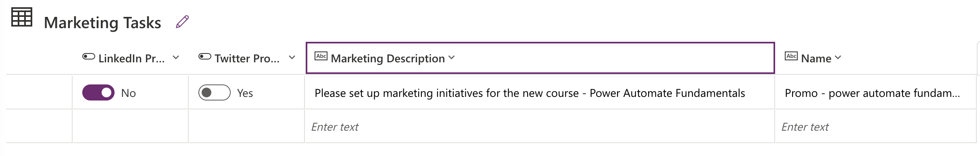980x156 pixels.
Task: Select the Marketing Description column header
Action: [540, 58]
